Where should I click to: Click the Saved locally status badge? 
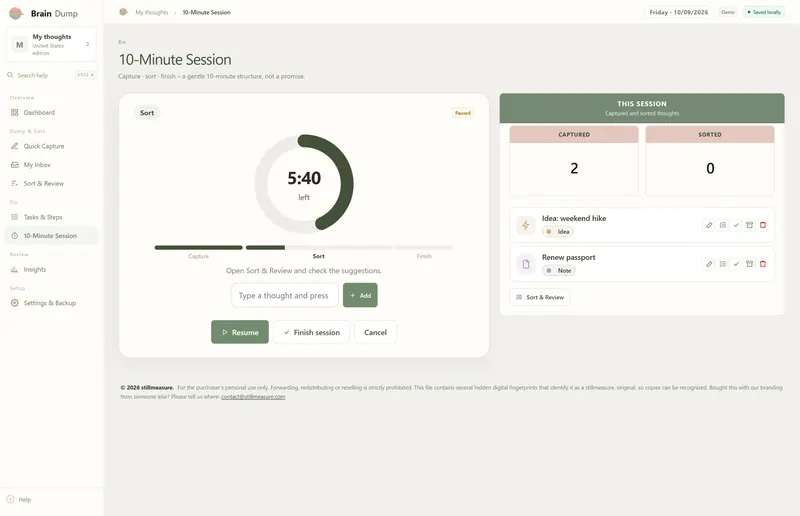(764, 12)
